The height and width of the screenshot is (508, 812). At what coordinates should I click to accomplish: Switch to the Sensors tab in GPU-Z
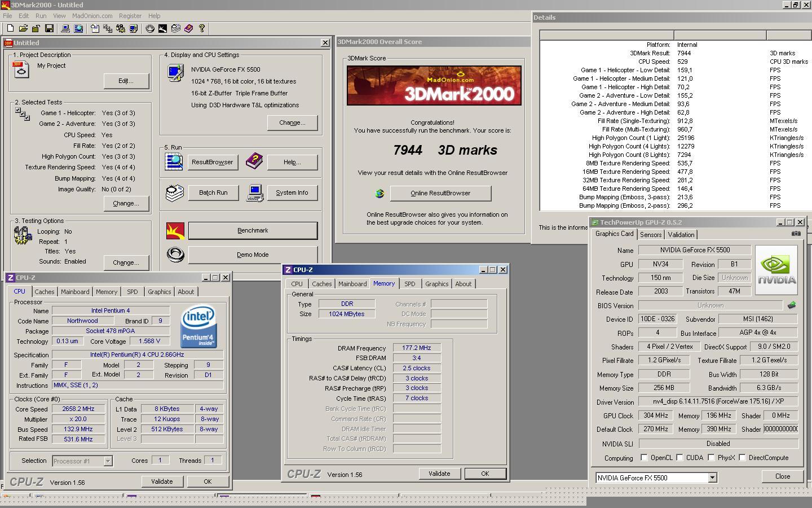(651, 235)
